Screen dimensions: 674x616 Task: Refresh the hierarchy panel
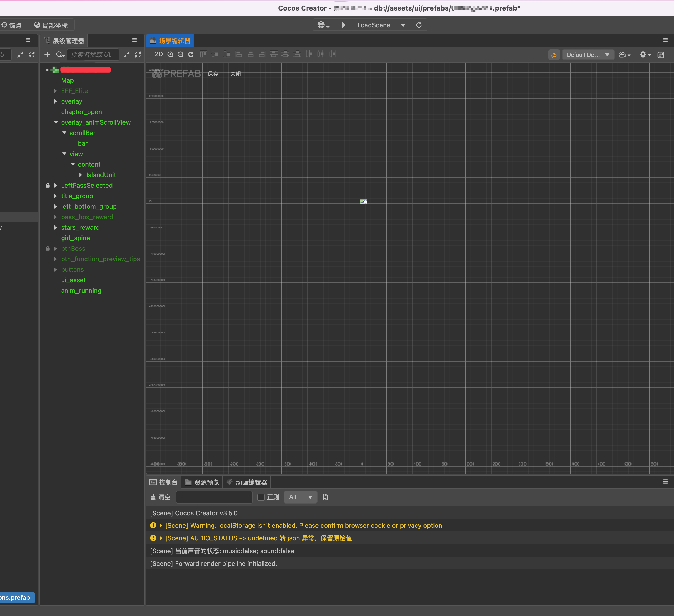(x=138, y=54)
